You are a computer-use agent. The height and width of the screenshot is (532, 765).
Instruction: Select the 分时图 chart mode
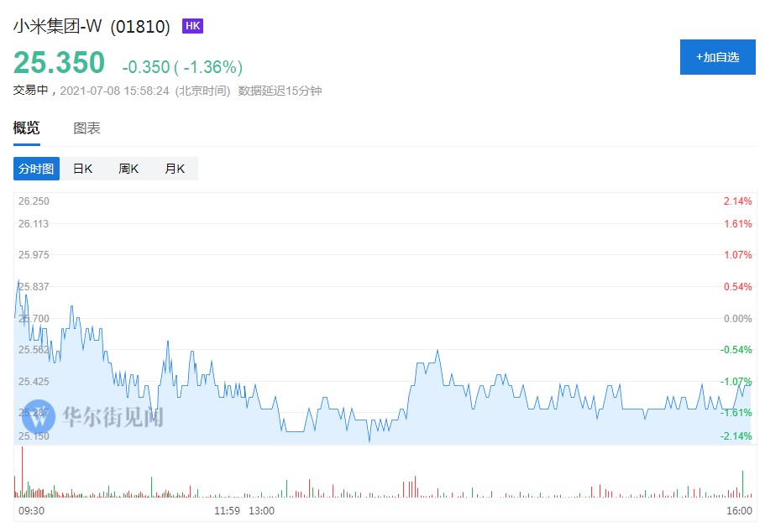coord(36,169)
